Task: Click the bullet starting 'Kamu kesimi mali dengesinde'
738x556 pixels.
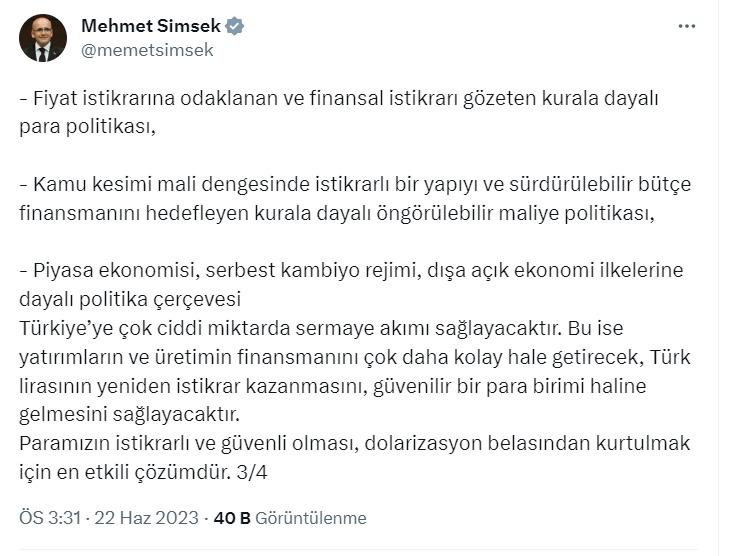Action: click(355, 198)
